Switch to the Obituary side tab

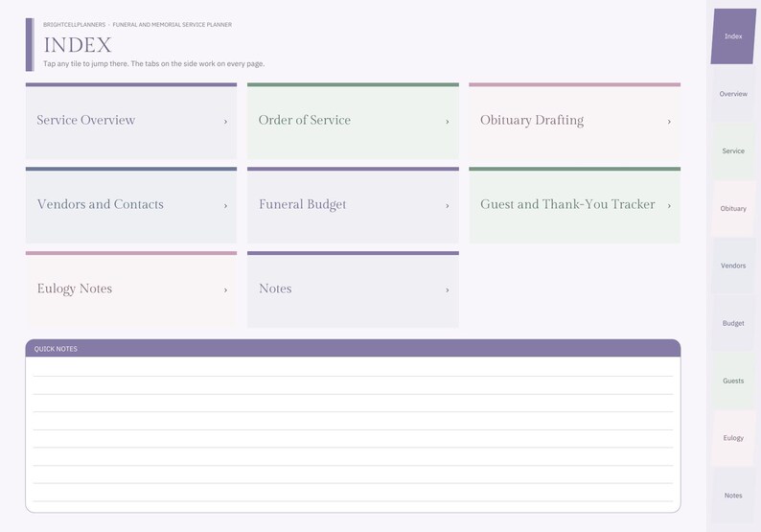pyautogui.click(x=733, y=209)
